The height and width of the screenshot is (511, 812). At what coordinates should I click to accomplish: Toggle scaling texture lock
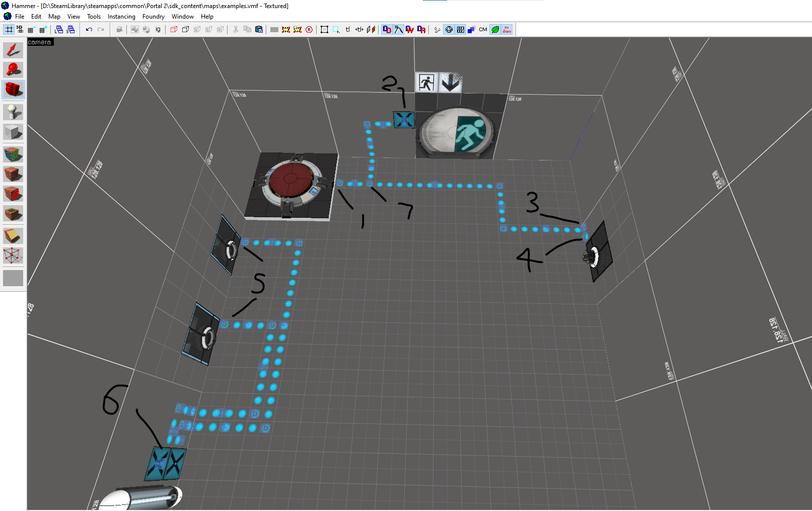(x=359, y=30)
